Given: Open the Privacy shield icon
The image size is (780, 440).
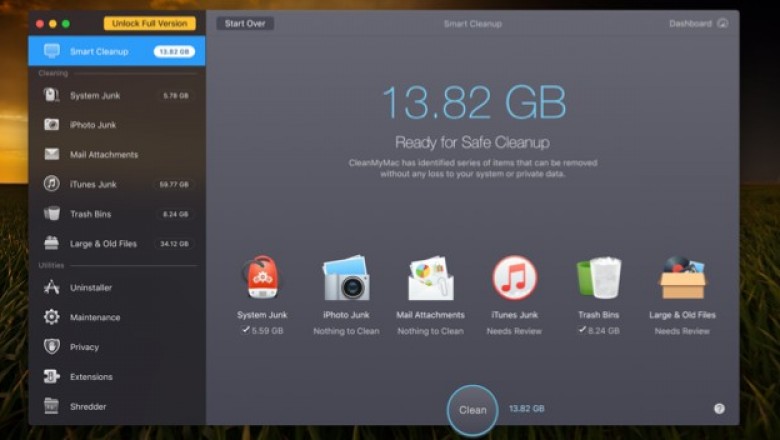Looking at the screenshot, I should pyautogui.click(x=52, y=347).
